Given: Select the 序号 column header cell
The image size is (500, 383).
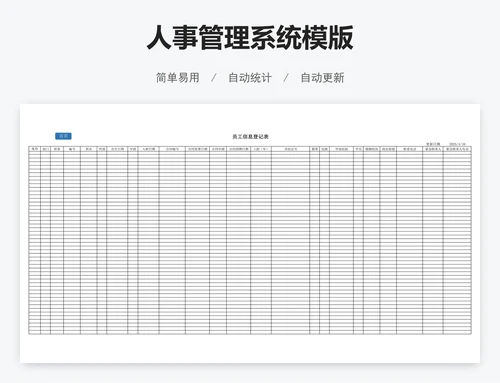Looking at the screenshot, I should (35, 149).
